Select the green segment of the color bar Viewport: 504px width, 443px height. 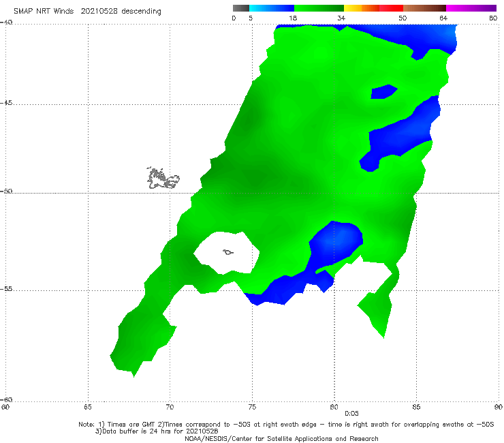tap(319, 8)
